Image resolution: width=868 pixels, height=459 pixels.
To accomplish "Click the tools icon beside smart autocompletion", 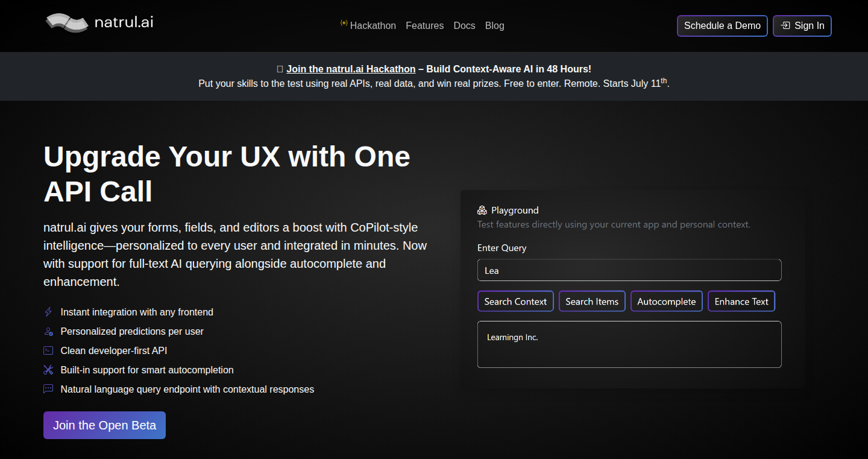I will [x=48, y=370].
